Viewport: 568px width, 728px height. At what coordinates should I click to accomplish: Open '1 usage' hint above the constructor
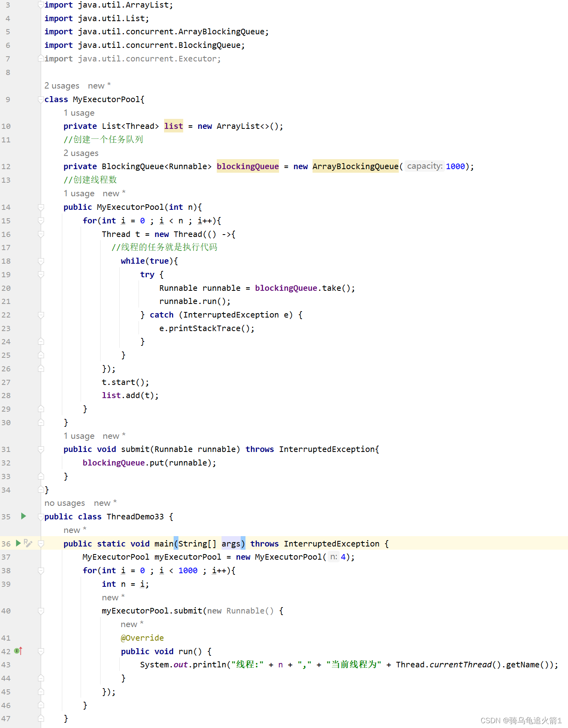pyautogui.click(x=79, y=193)
